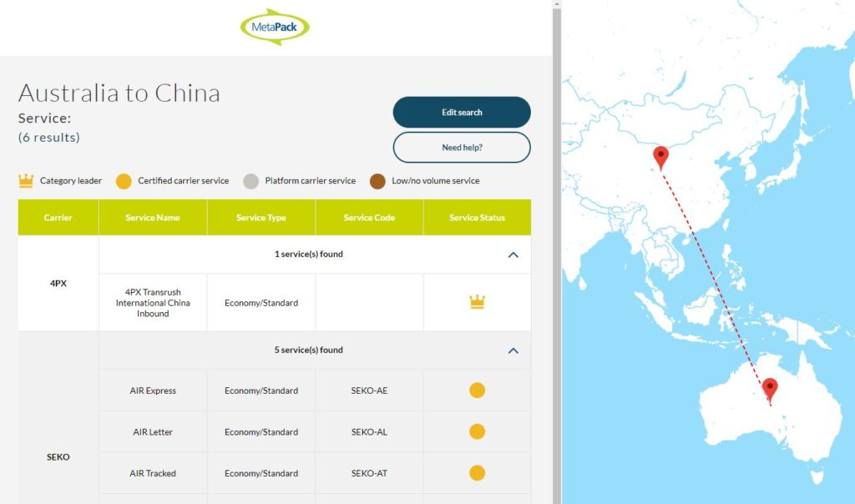Select the SEKO-AE service code cell
855x504 pixels.
tap(369, 391)
